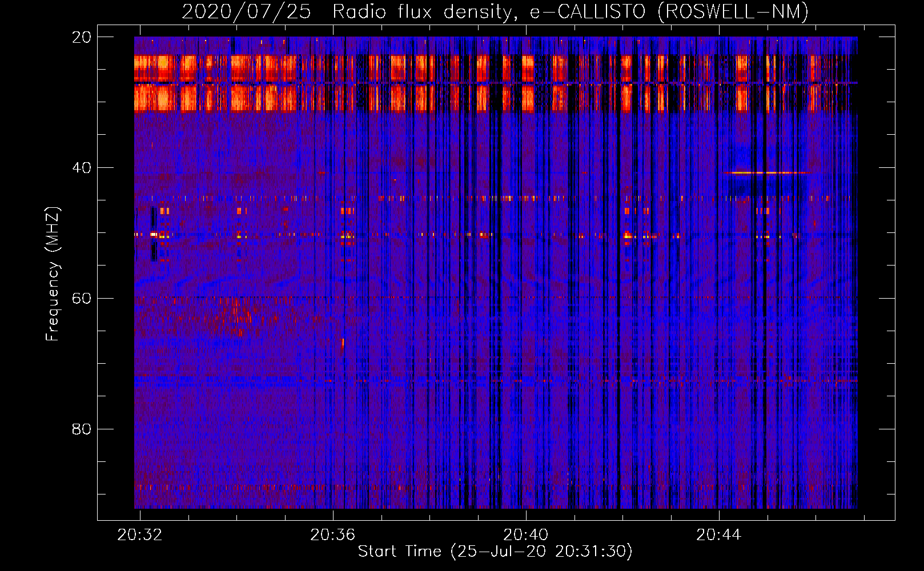Click the 80 frequency tick label
Image resolution: width=924 pixels, height=571 pixels.
tap(82, 429)
